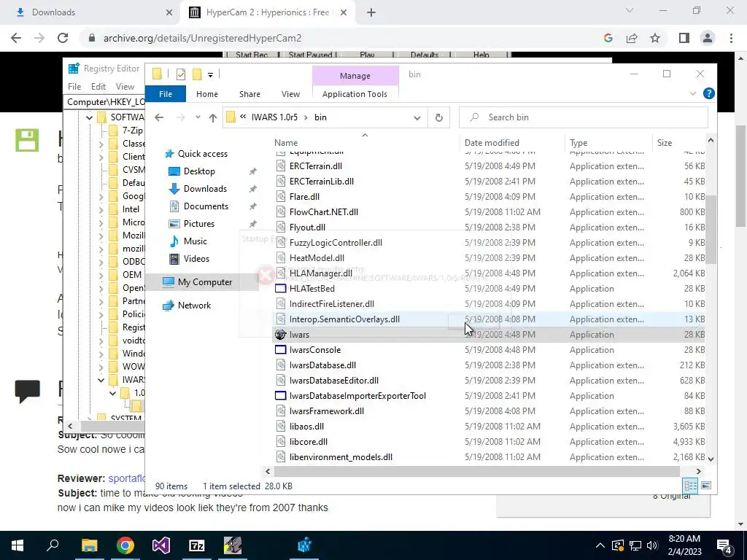The width and height of the screenshot is (747, 560).
Task: Select My Computer in navigation pane
Action: coord(204,282)
